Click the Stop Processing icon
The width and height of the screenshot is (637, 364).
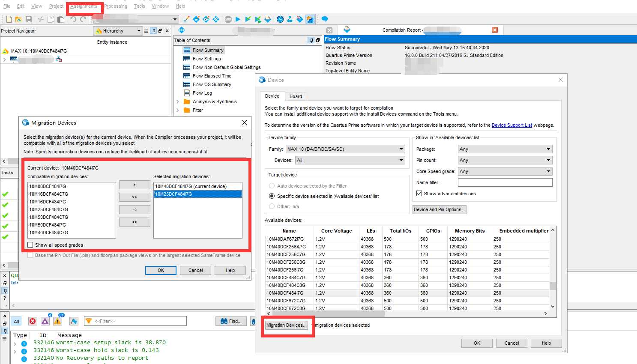click(228, 19)
